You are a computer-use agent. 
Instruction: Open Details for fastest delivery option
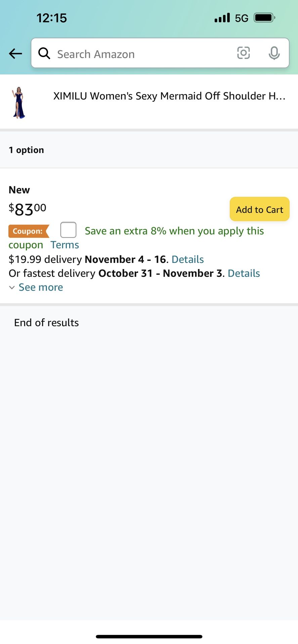tap(244, 273)
